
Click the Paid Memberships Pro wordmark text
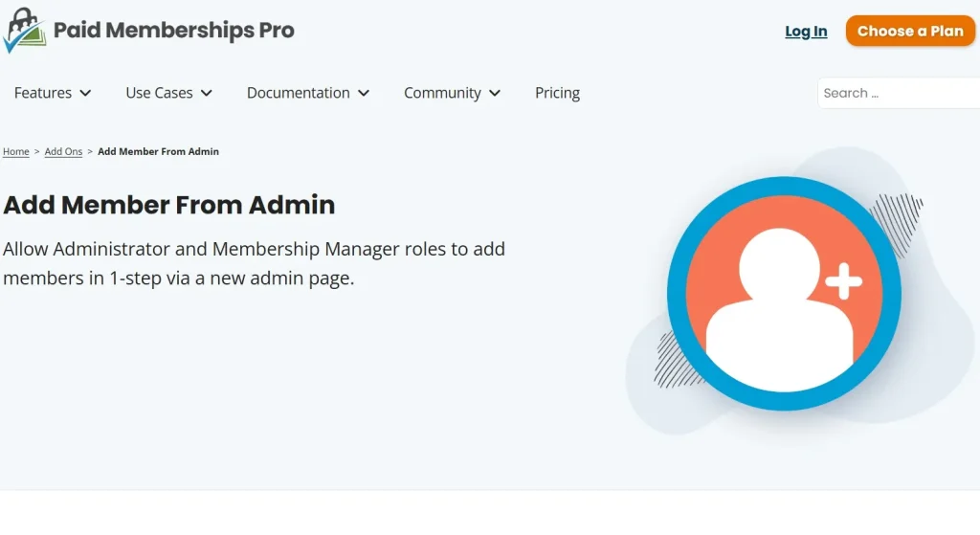(174, 31)
